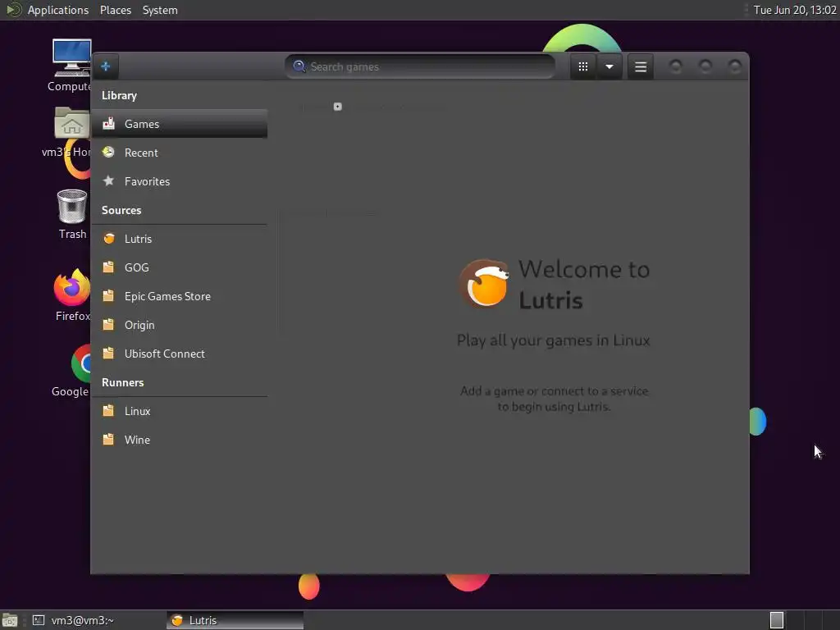Open the Places menu
This screenshot has width=840, height=630.
click(116, 10)
